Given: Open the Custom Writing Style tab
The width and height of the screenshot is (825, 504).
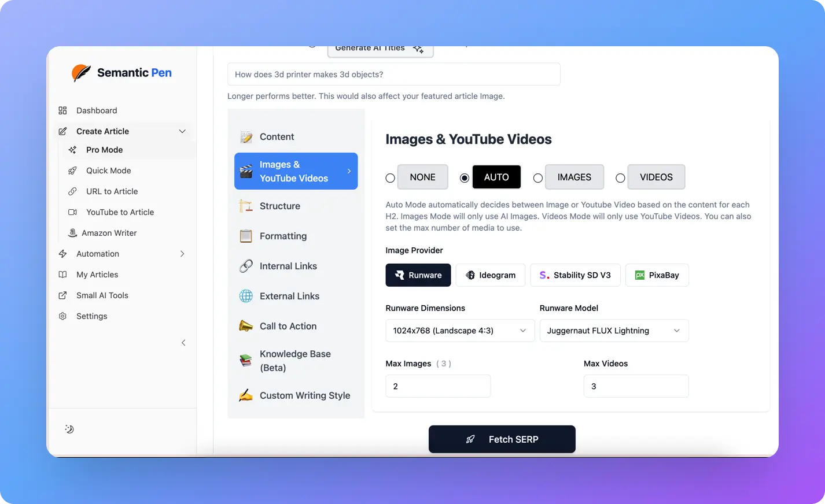Looking at the screenshot, I should [296, 396].
